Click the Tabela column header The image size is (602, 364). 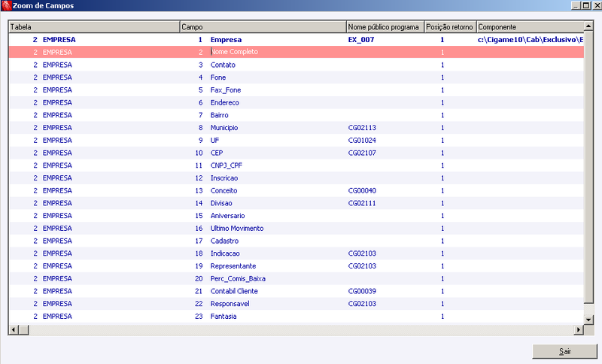point(95,27)
